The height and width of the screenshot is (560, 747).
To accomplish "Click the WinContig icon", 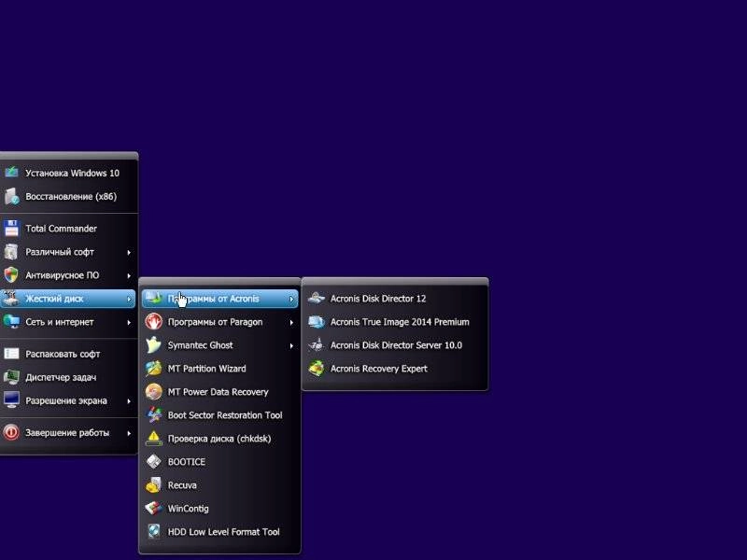I will [x=153, y=508].
